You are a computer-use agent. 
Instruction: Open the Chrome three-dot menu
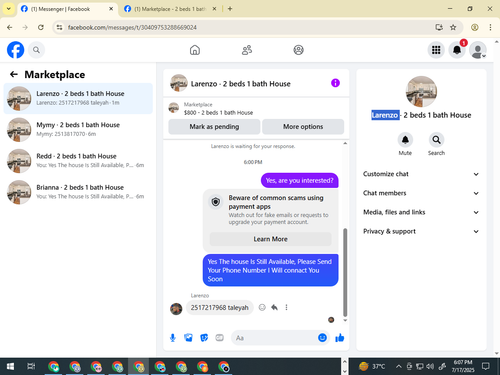pos(490,27)
